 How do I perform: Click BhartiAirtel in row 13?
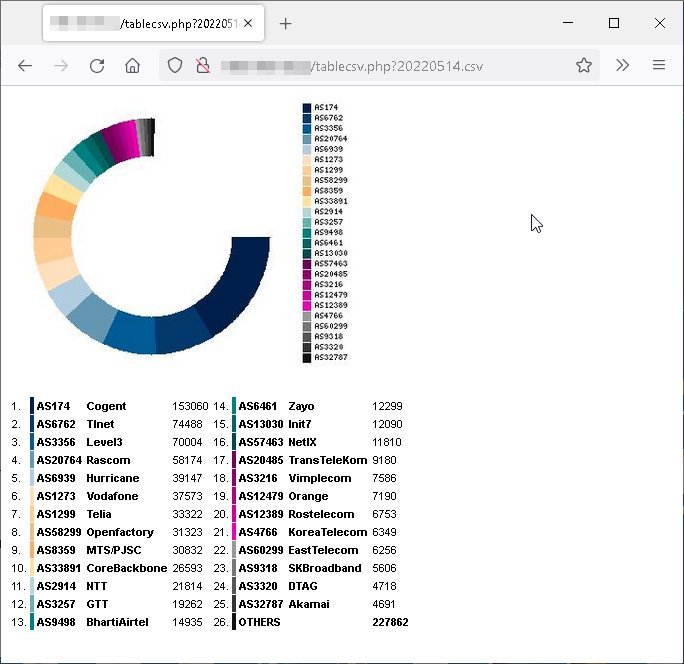pos(117,622)
